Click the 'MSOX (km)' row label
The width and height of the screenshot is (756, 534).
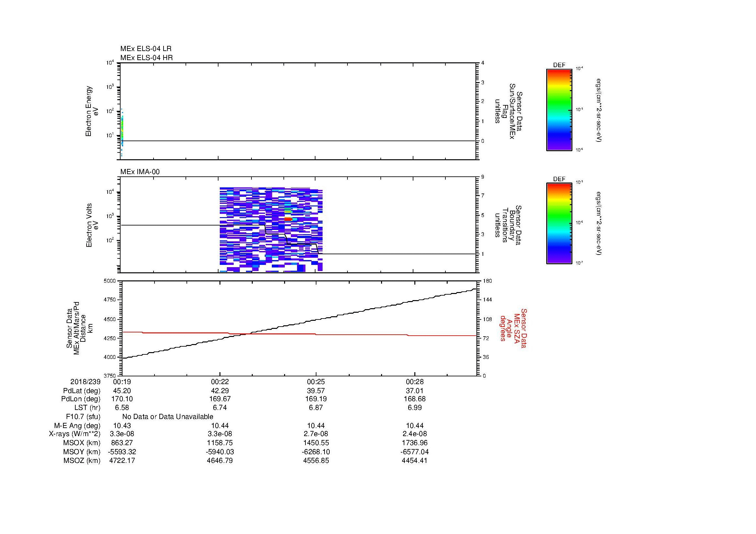82,443
